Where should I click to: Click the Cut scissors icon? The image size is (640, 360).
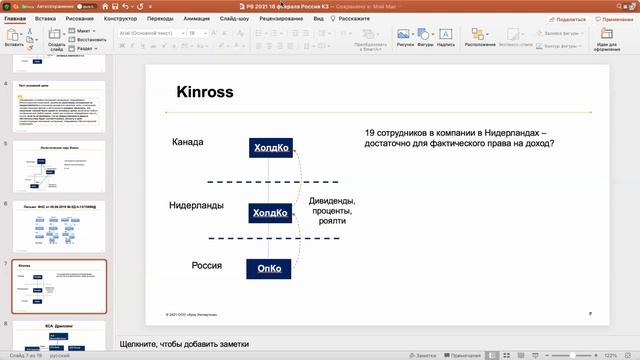tap(29, 31)
